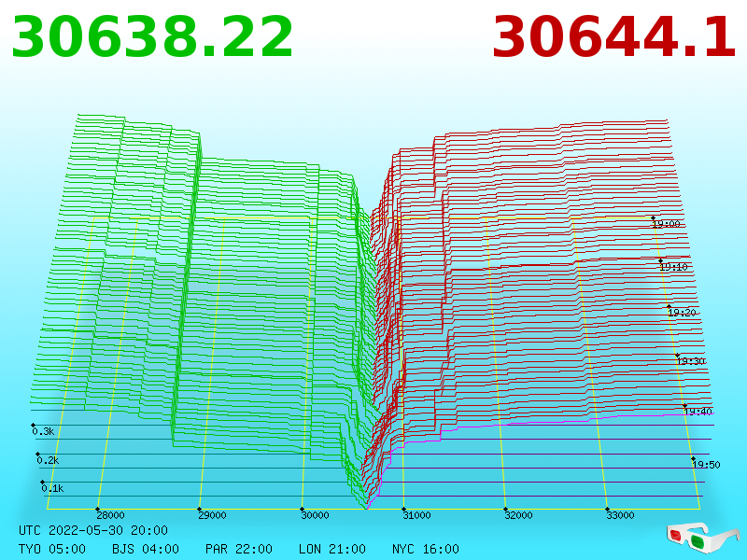Click the red-green 3D glasses icon

[x=703, y=538]
